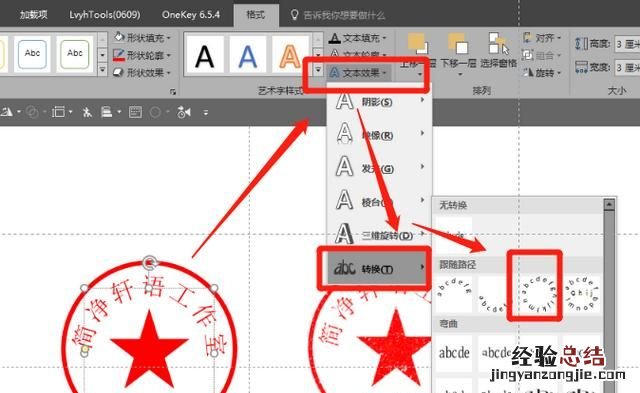The width and height of the screenshot is (640, 393).
Task: Open the OneKey 6.5.4 tab
Action: coord(191,15)
